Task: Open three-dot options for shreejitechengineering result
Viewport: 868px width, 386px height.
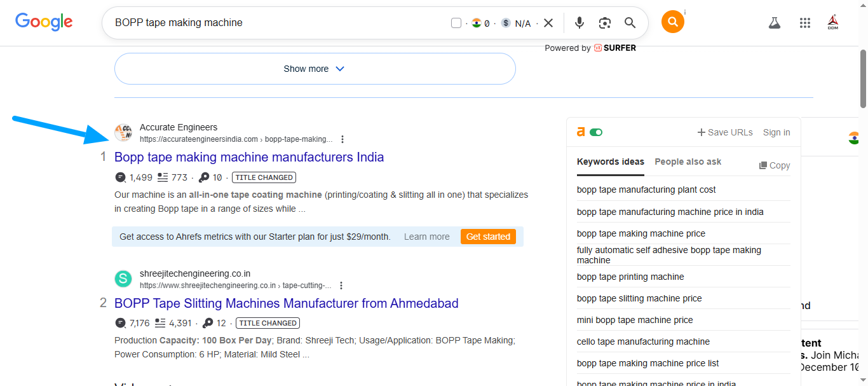Action: tap(341, 286)
